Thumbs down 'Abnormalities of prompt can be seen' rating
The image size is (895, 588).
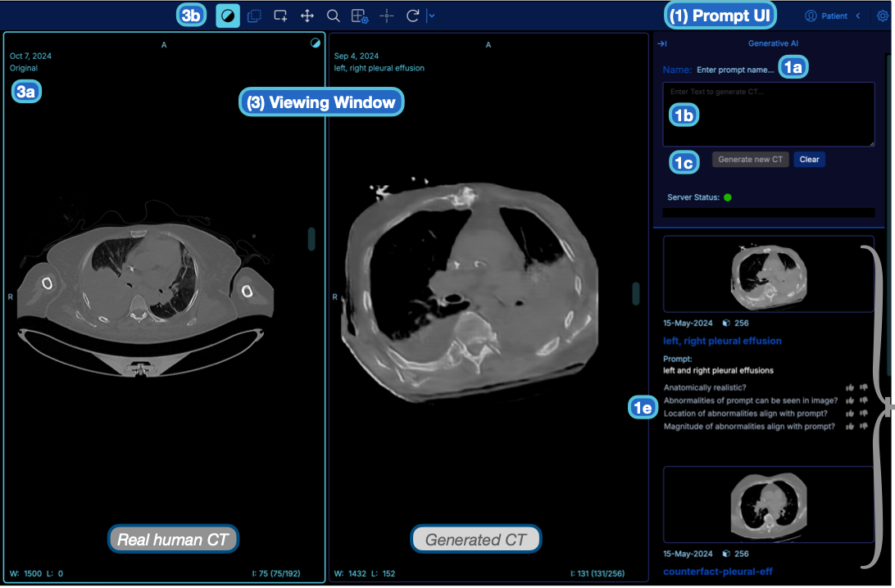864,400
